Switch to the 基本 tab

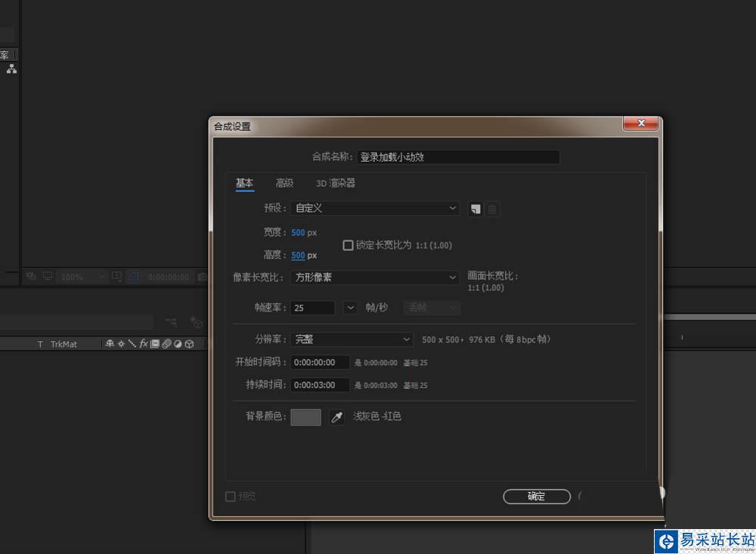coord(244,183)
